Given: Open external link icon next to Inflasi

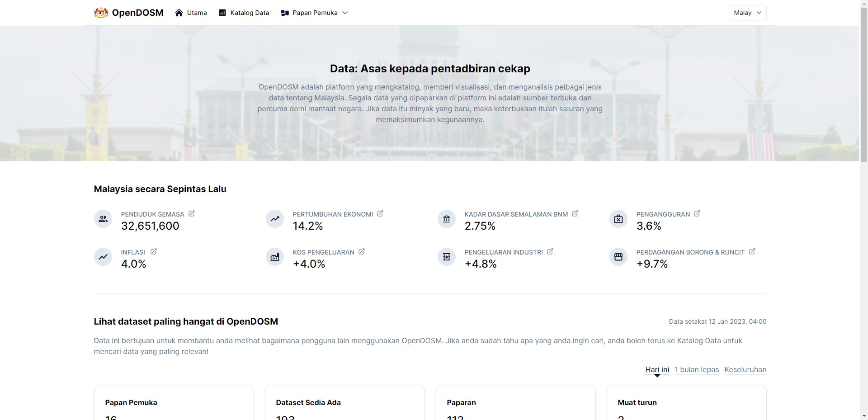Looking at the screenshot, I should [154, 251].
